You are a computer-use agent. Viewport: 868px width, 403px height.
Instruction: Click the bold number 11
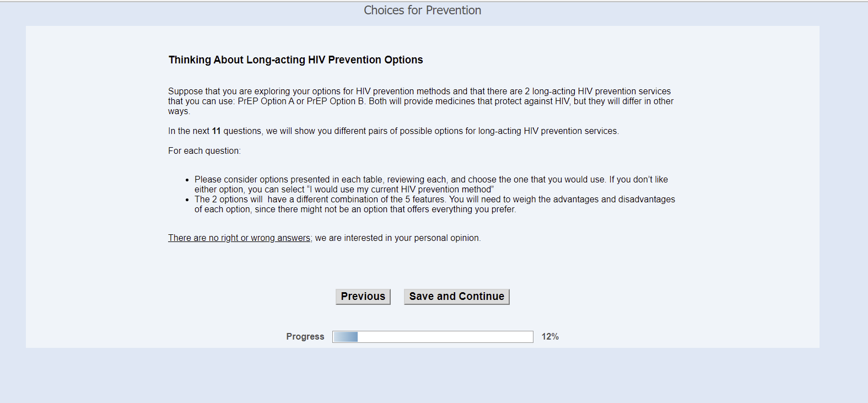(x=216, y=131)
